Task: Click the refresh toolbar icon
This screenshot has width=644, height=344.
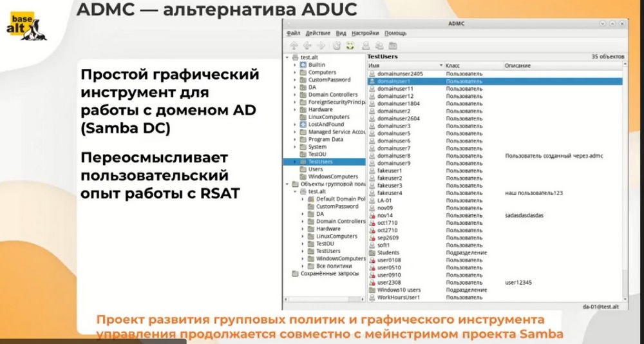Action: click(337, 46)
